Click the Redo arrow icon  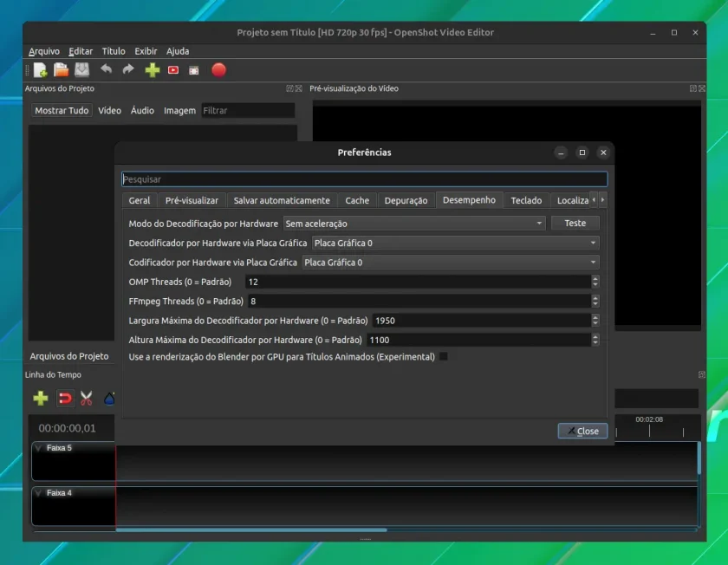pos(127,69)
